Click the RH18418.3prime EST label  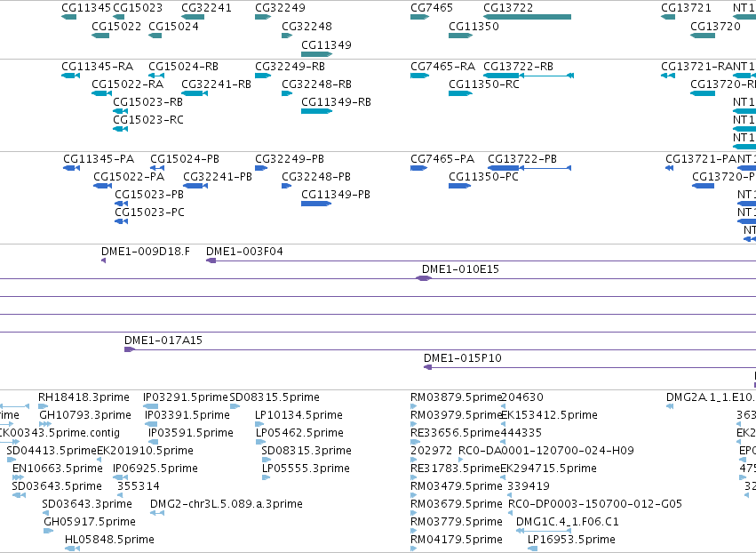[x=84, y=397]
